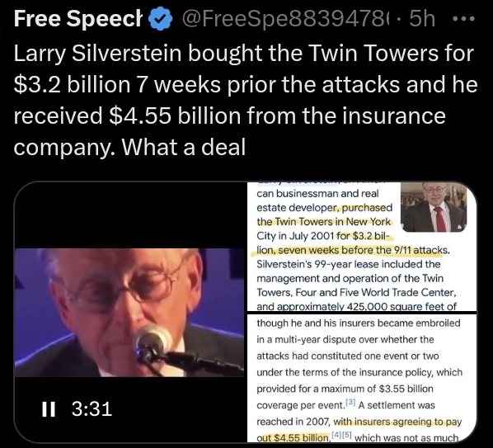Click 'Four and Five World Trade Center' text
The height and width of the screenshot is (448, 493).
click(376, 292)
